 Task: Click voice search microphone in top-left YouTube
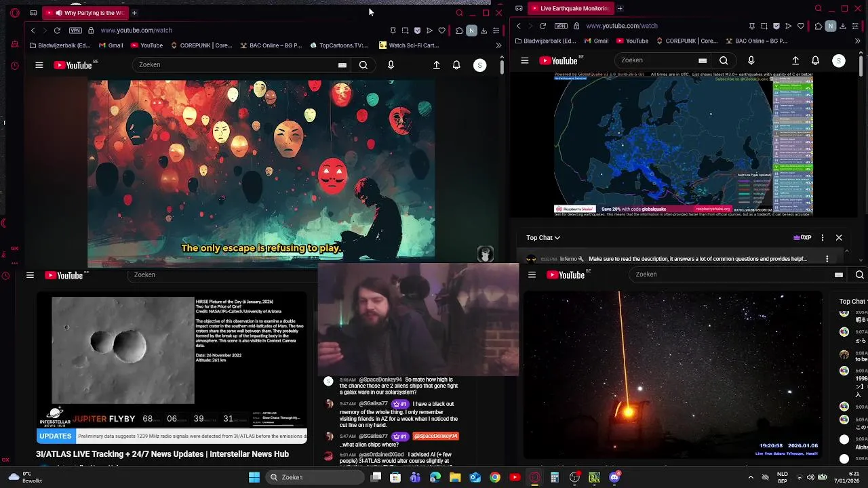click(x=391, y=65)
